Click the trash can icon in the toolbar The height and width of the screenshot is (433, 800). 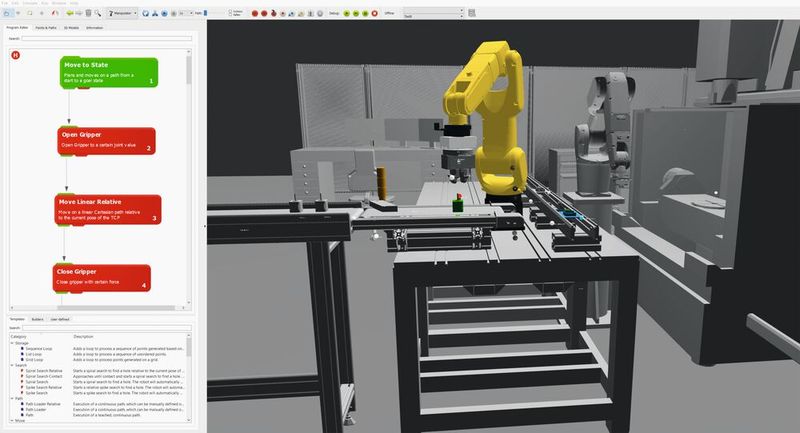point(88,13)
